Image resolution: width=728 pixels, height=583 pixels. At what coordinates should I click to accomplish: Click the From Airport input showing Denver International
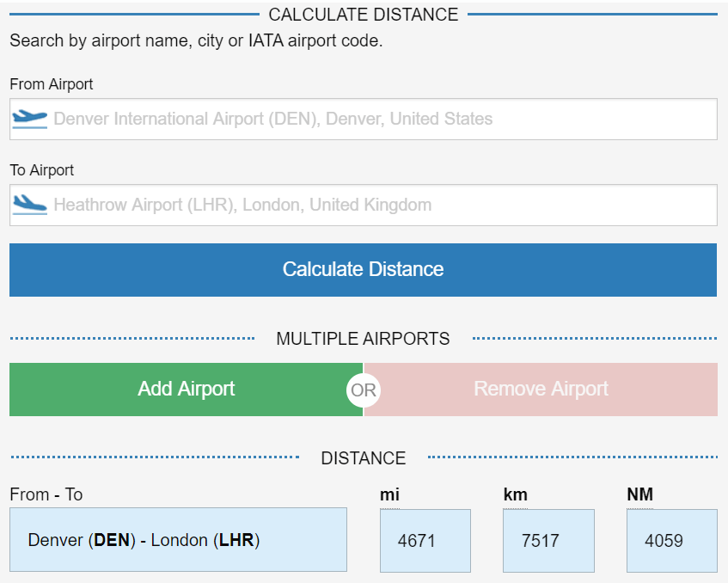coord(363,119)
